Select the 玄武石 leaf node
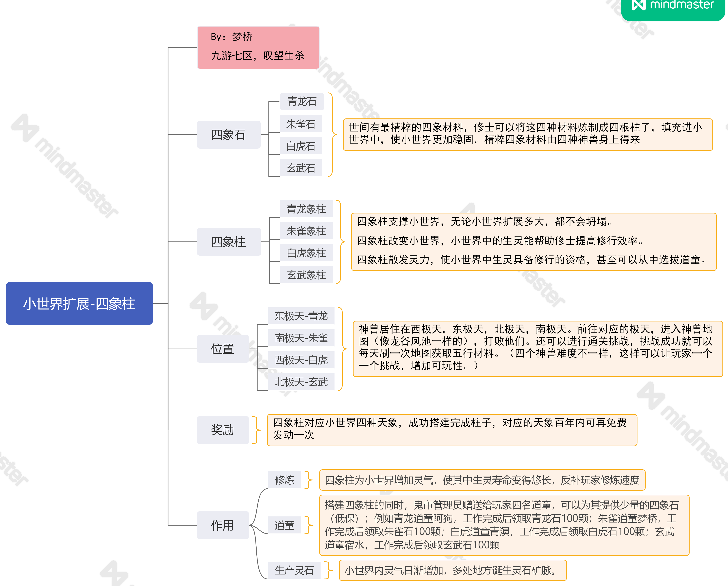The height and width of the screenshot is (586, 728). tap(301, 168)
